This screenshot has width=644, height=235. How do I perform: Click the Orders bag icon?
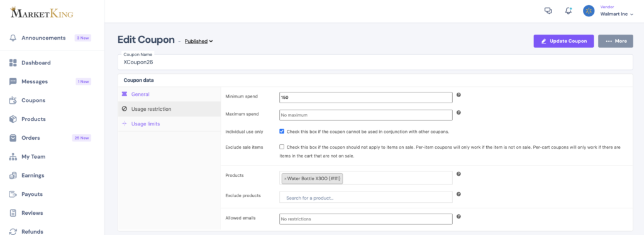13,138
